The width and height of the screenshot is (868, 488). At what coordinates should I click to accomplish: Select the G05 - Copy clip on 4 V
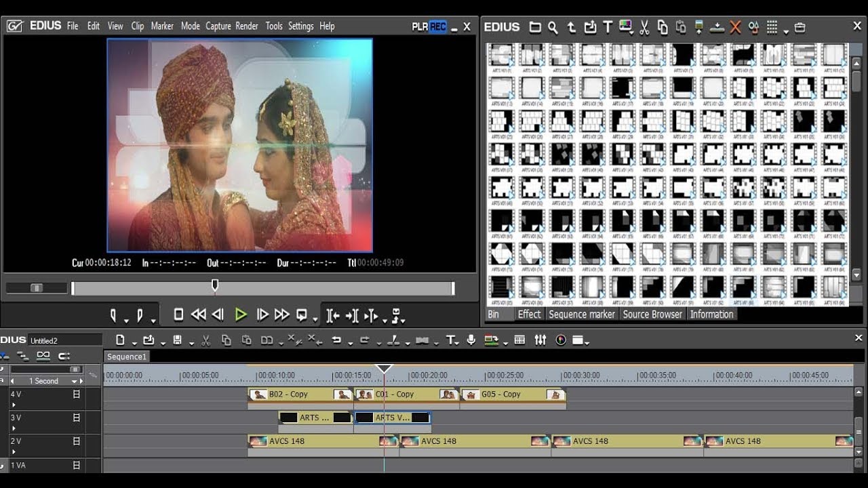(x=513, y=394)
